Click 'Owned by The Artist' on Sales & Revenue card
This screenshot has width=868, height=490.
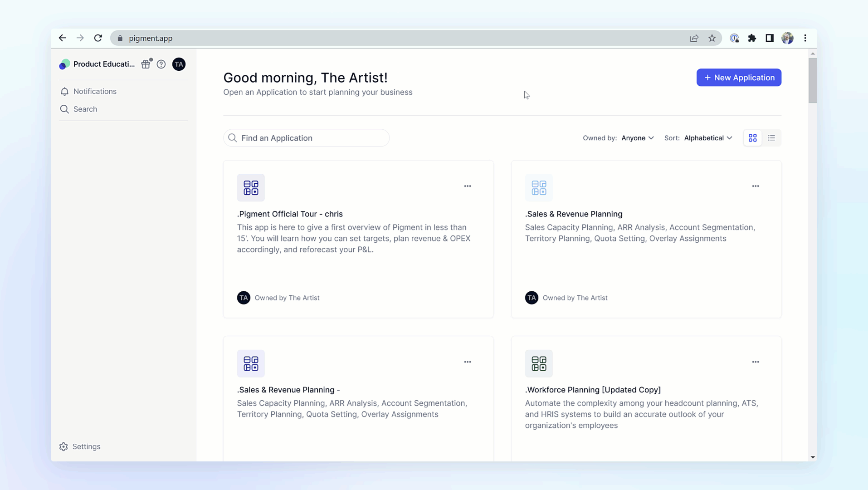[x=575, y=298]
